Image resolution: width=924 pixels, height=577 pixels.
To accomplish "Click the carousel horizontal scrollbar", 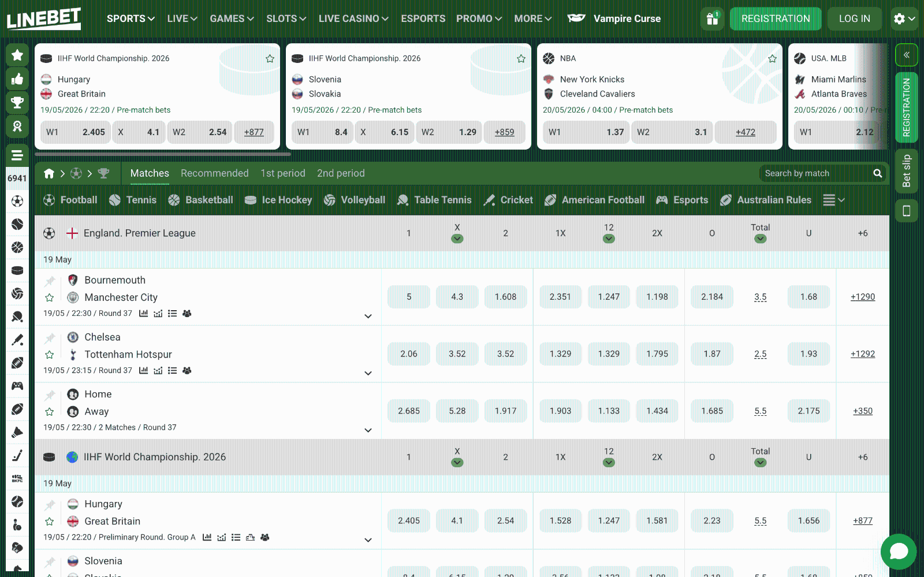I will click(163, 154).
